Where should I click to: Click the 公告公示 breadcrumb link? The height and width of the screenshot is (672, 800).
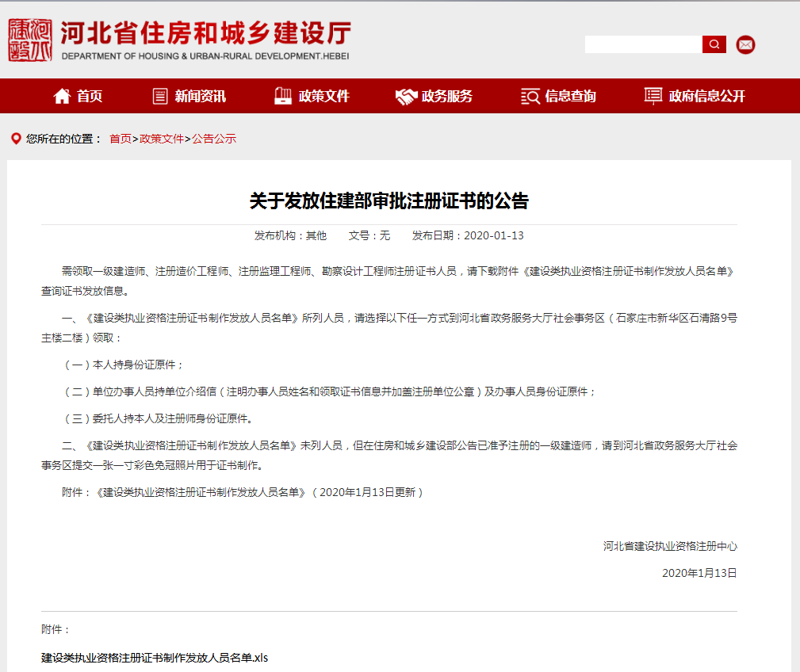[212, 139]
